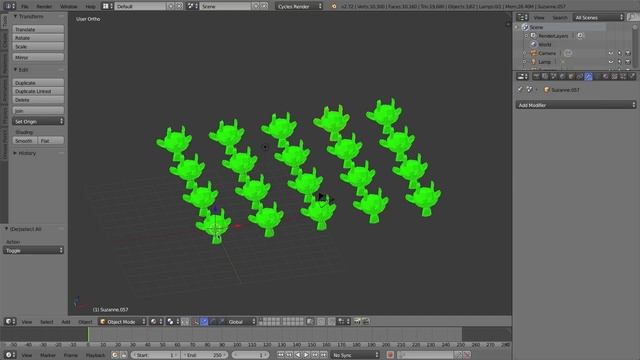
Task: Open the File menu
Action: coord(25,7)
